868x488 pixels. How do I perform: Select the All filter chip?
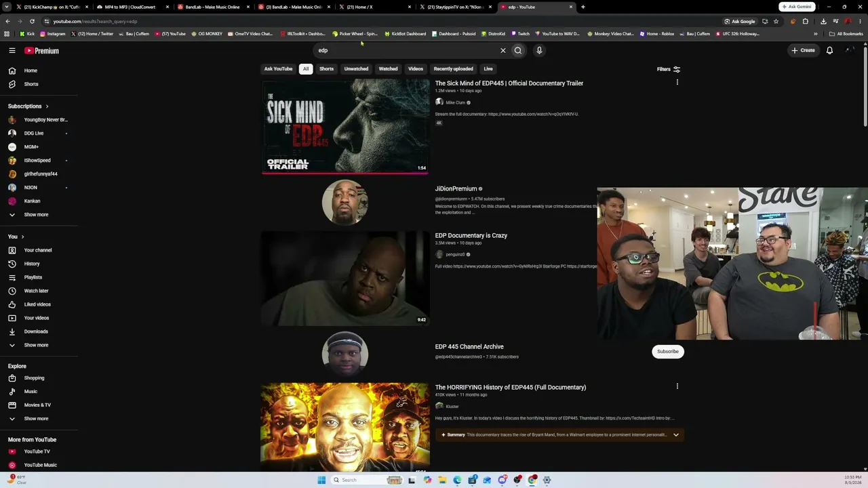pos(306,69)
